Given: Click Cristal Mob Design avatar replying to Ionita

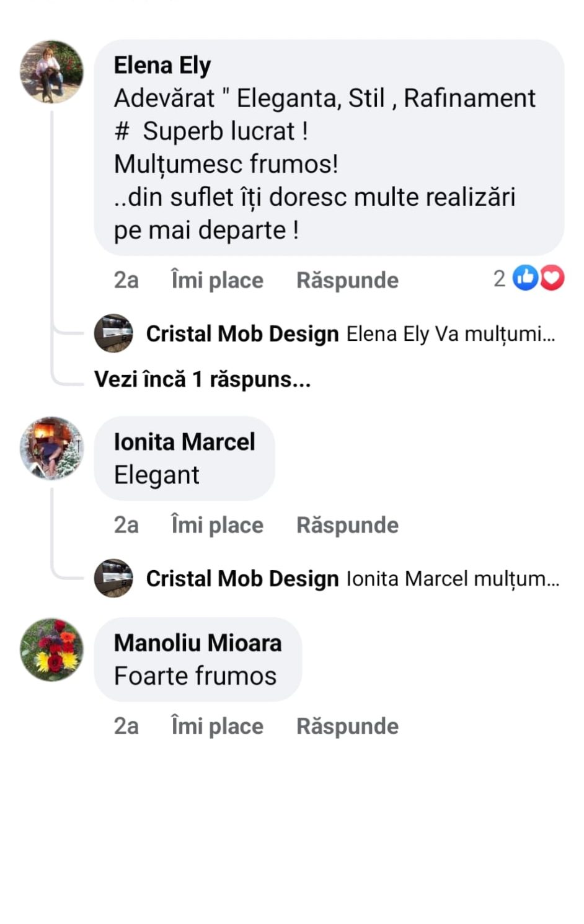Looking at the screenshot, I should [113, 578].
